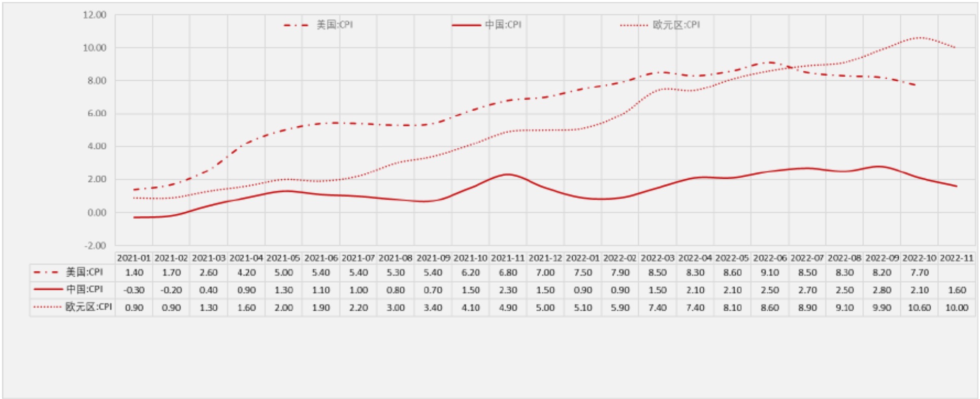The height and width of the screenshot is (399, 980).
Task: Click the 欧元区:CPI cell 9.90 for 2022-09
Action: tap(882, 308)
